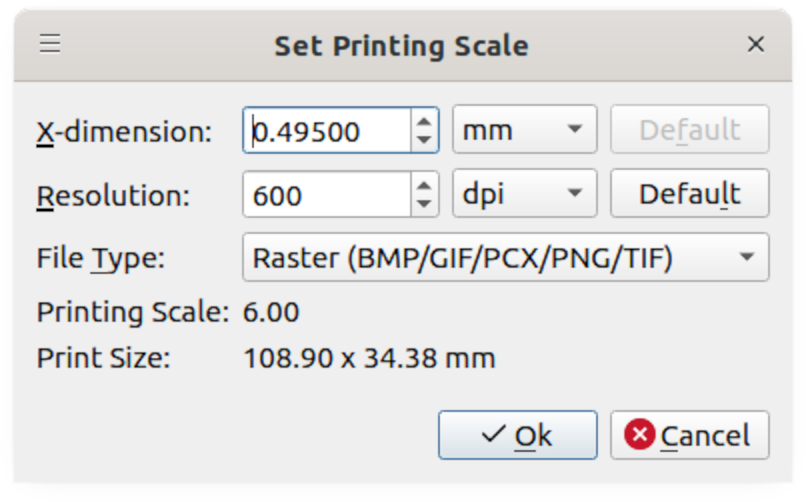
Task: Open the window menu hamburger icon
Action: coord(50,44)
